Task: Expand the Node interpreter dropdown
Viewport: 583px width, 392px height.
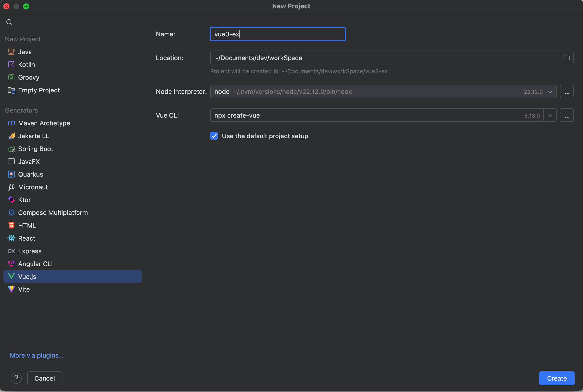Action: (x=550, y=92)
